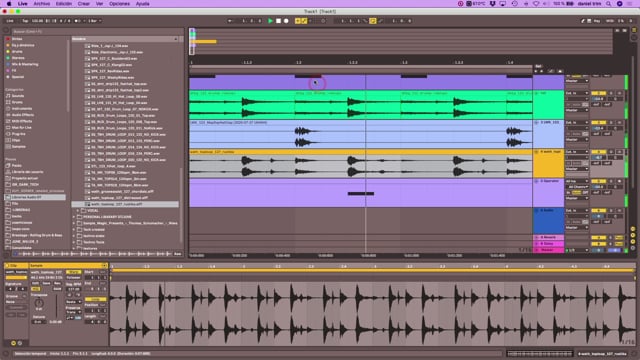The image size is (640, 360).
Task: Open the Crear menu
Action: [x=84, y=4]
